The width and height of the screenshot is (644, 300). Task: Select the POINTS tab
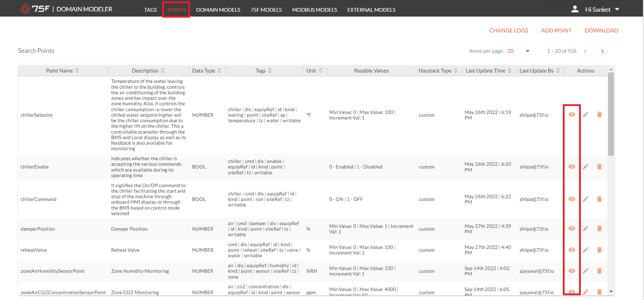click(x=176, y=10)
